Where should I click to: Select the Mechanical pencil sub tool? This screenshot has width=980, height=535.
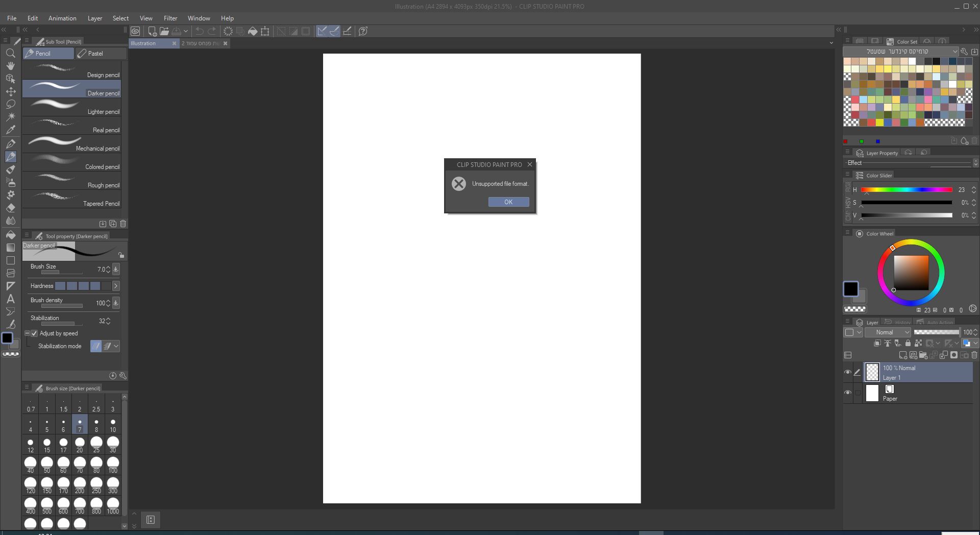point(71,144)
